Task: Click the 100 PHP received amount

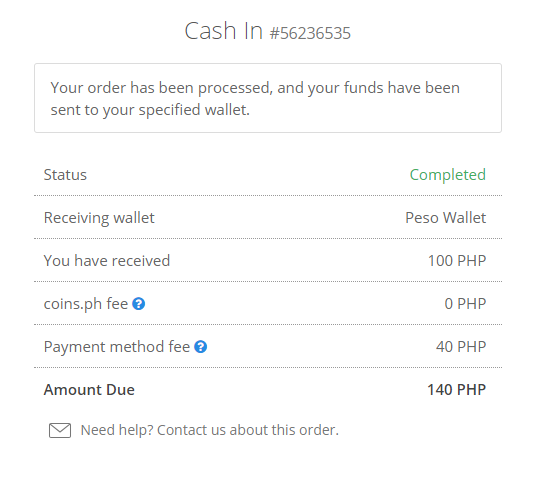Action: (457, 261)
